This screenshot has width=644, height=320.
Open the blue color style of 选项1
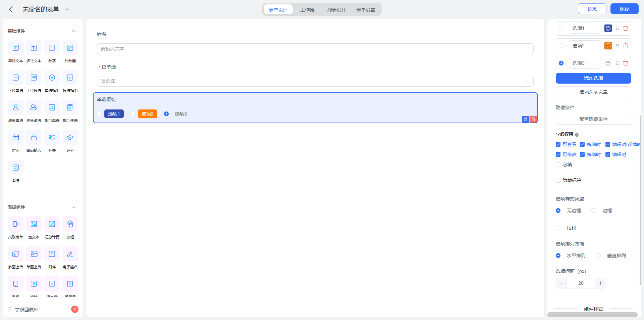coord(608,28)
